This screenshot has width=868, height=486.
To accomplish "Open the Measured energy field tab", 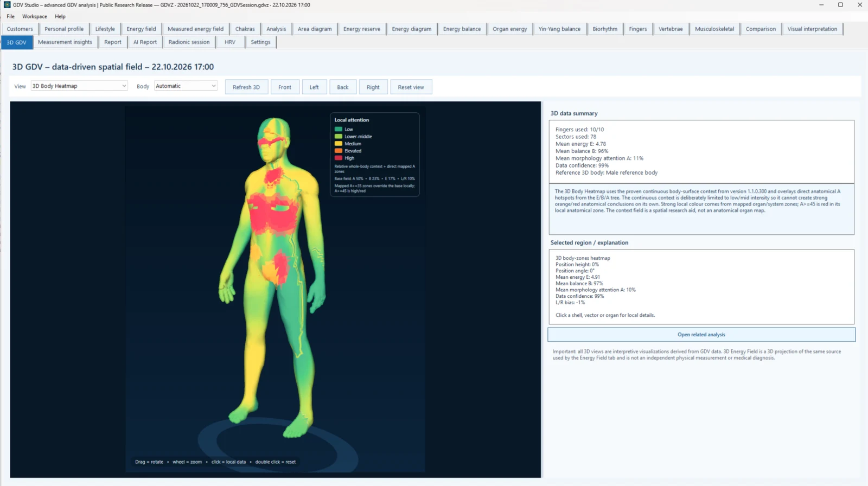I will click(195, 29).
